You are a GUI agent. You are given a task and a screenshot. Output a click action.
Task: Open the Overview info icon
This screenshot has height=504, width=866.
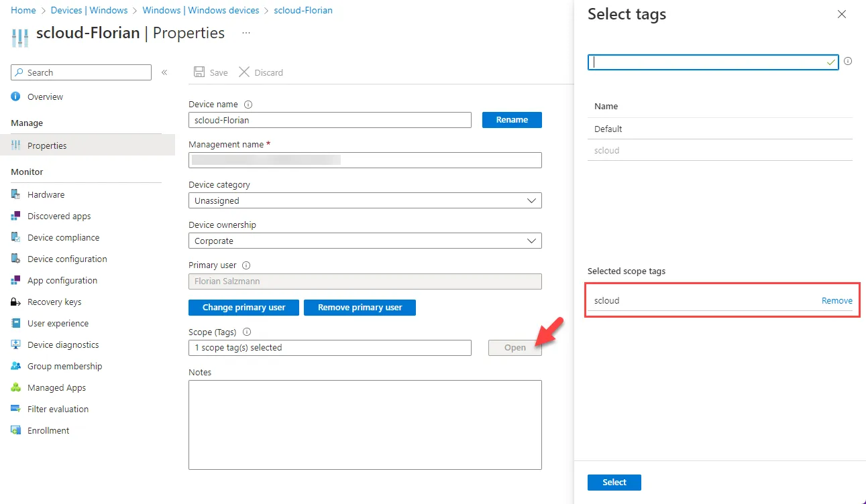[x=16, y=97]
